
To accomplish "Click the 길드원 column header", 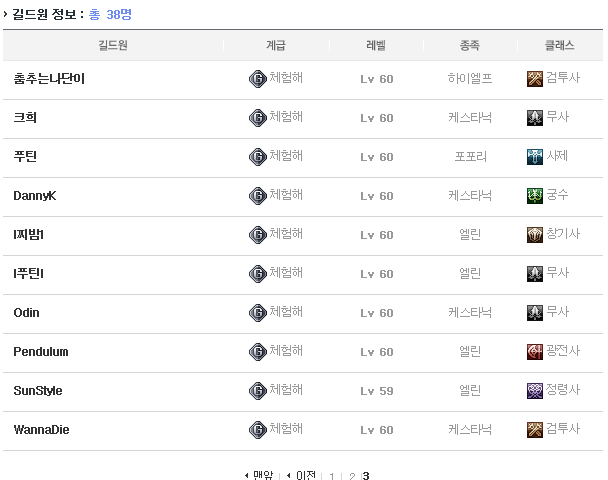I will click(x=113, y=46).
